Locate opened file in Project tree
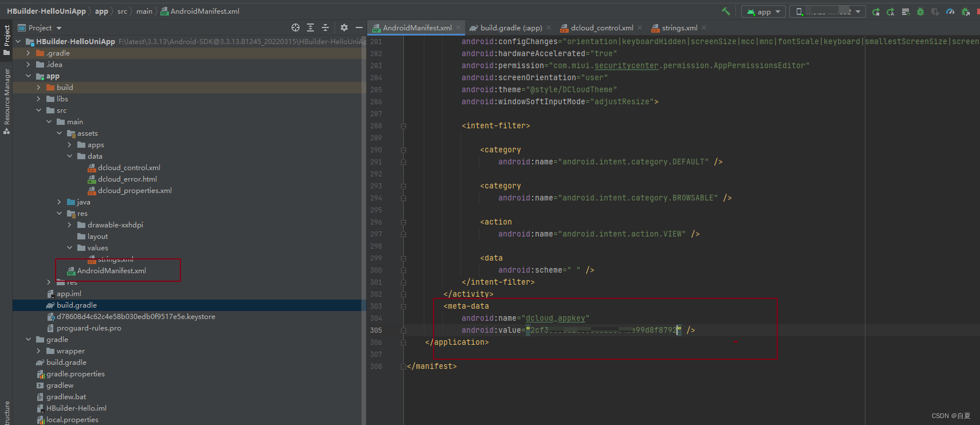Screen dimensions: 980x425 click(296, 27)
